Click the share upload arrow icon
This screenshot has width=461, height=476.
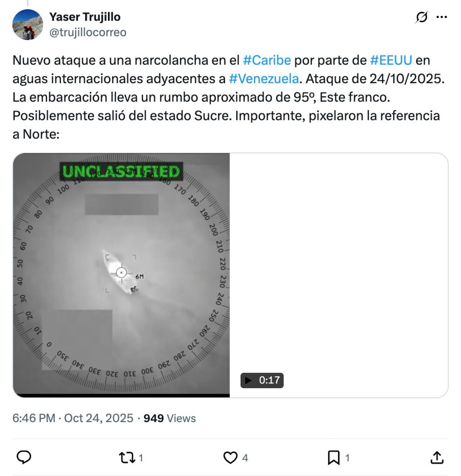tap(437, 457)
